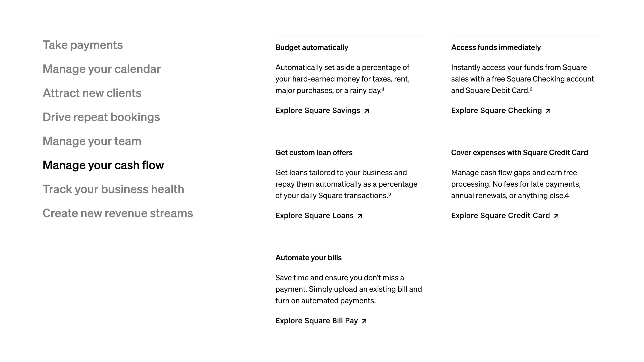Image resolution: width=644 pixels, height=362 pixels.
Task: Click the arrow icon beside Explore Square Bill Pay
Action: click(364, 321)
